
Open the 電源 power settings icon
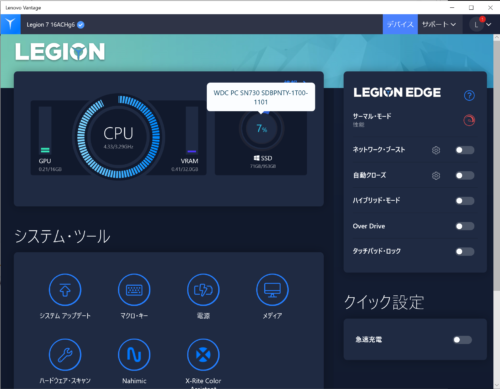click(x=203, y=290)
